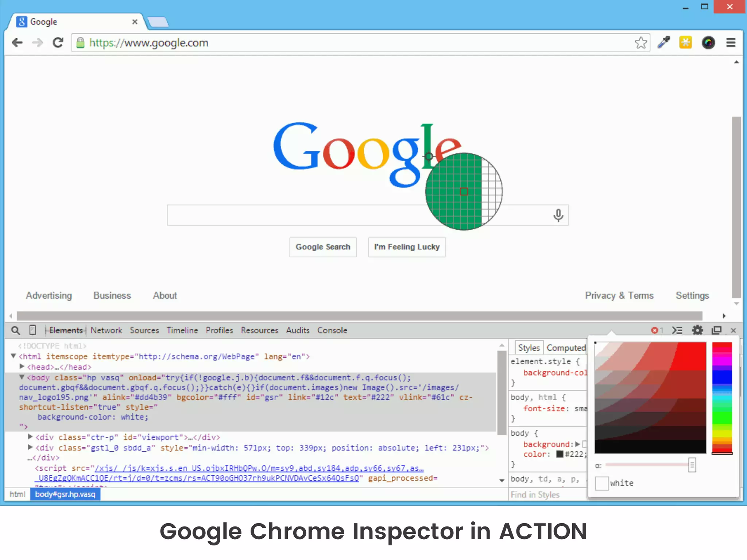Viewport: 747px width, 560px height.
Task: Click the Find in Styles field
Action: (547, 495)
